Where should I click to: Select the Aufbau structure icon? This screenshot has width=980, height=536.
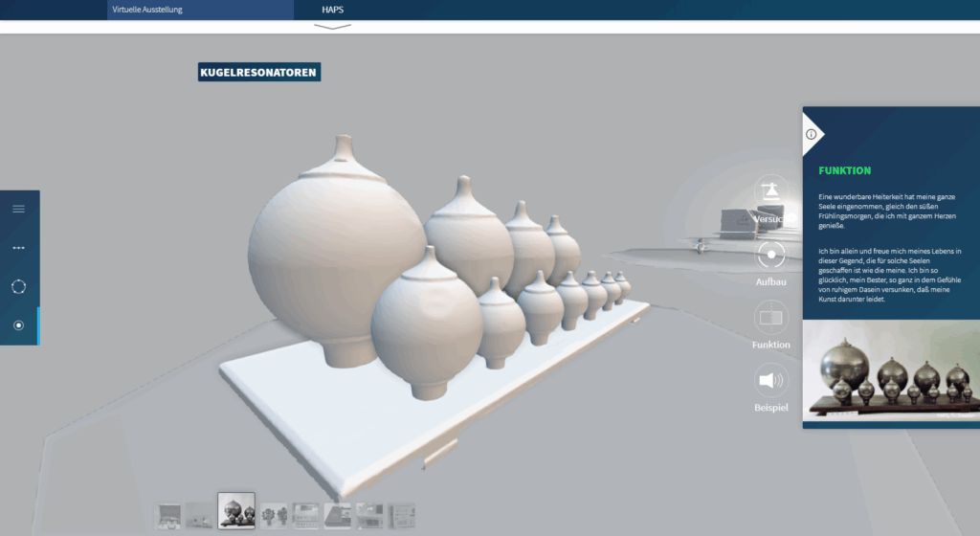coord(770,255)
